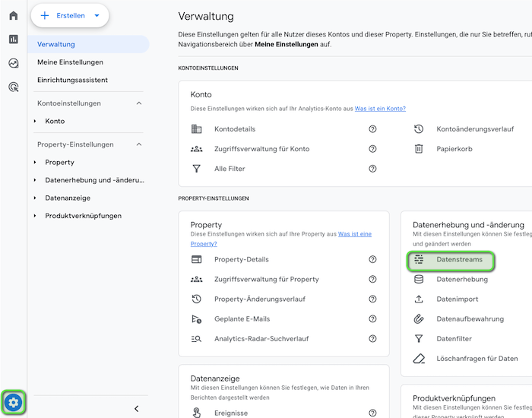Image resolution: width=532 pixels, height=418 pixels.
Task: Expand the Datenanzeige tree item
Action: pos(35,198)
